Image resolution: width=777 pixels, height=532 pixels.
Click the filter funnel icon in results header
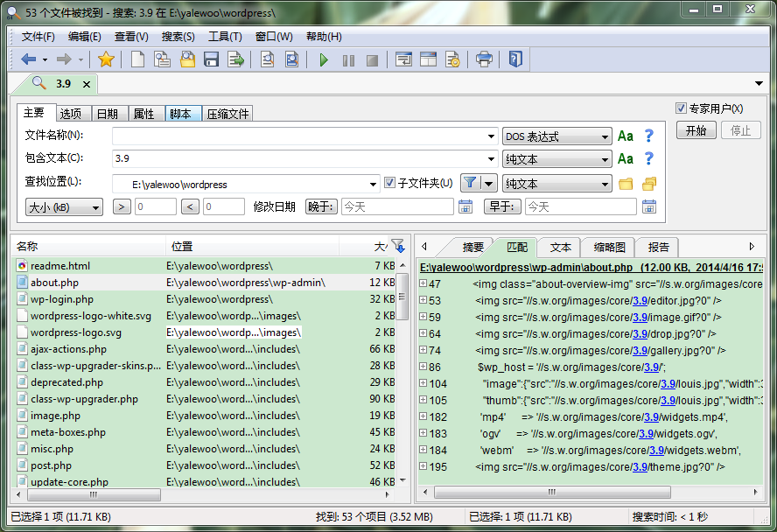click(398, 246)
